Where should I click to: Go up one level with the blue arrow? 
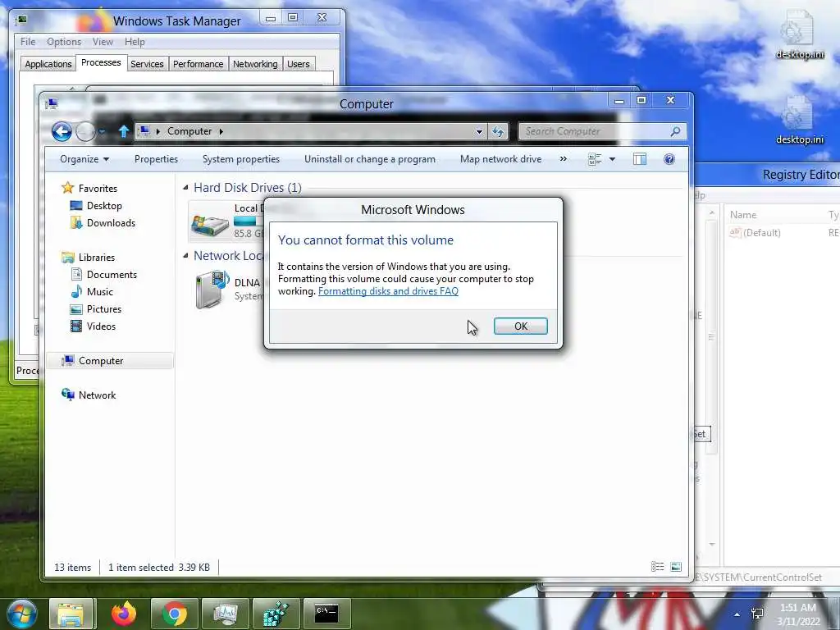point(124,131)
